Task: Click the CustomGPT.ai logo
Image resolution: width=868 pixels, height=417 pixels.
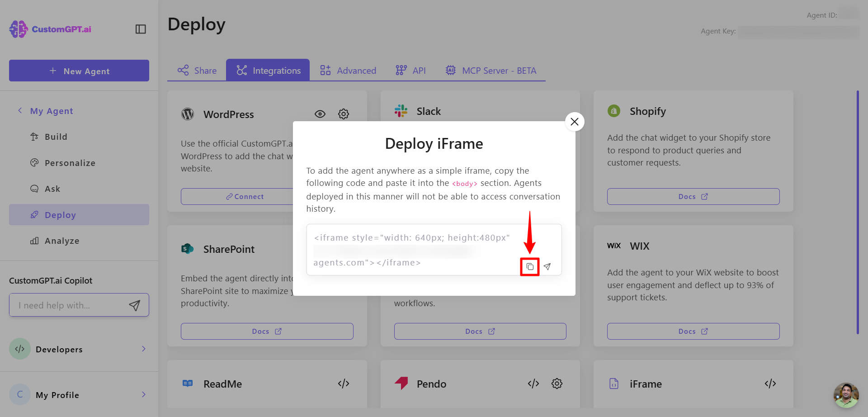Action: (50, 29)
